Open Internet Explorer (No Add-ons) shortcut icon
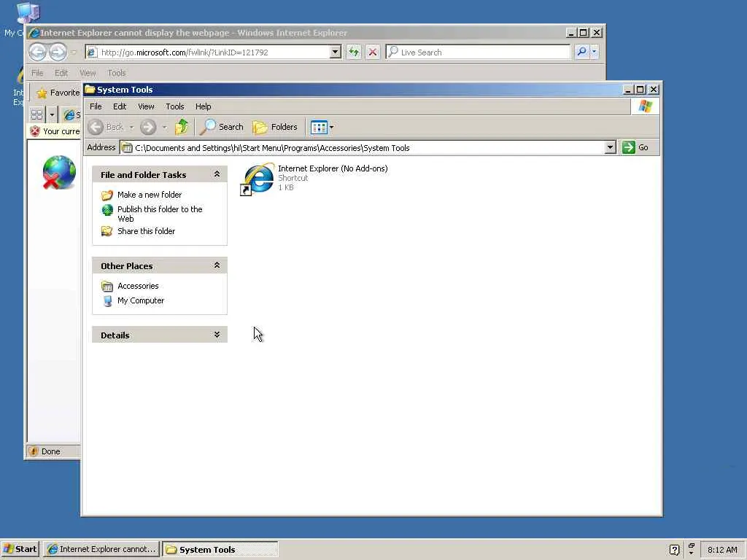 tap(258, 179)
